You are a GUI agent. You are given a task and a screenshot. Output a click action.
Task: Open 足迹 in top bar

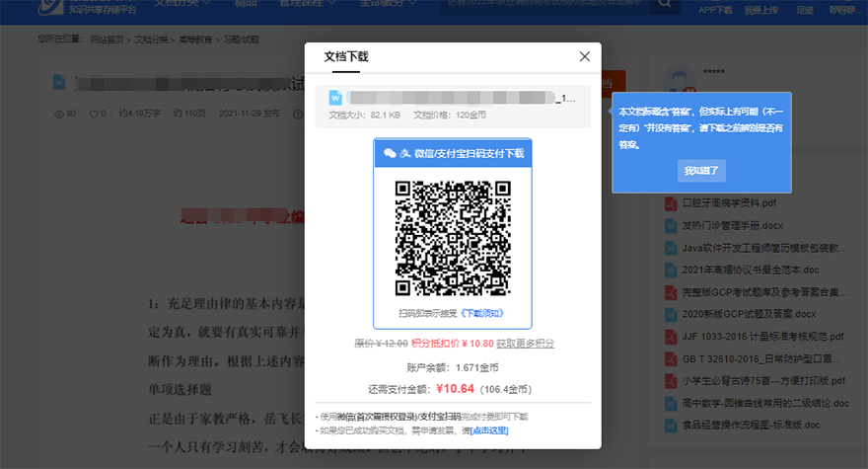(805, 10)
